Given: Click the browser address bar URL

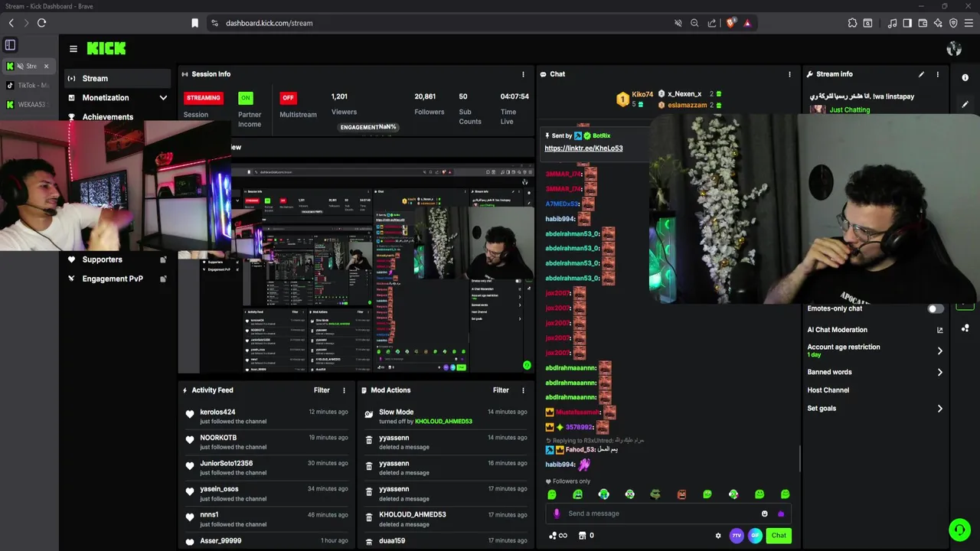Looking at the screenshot, I should (x=269, y=23).
